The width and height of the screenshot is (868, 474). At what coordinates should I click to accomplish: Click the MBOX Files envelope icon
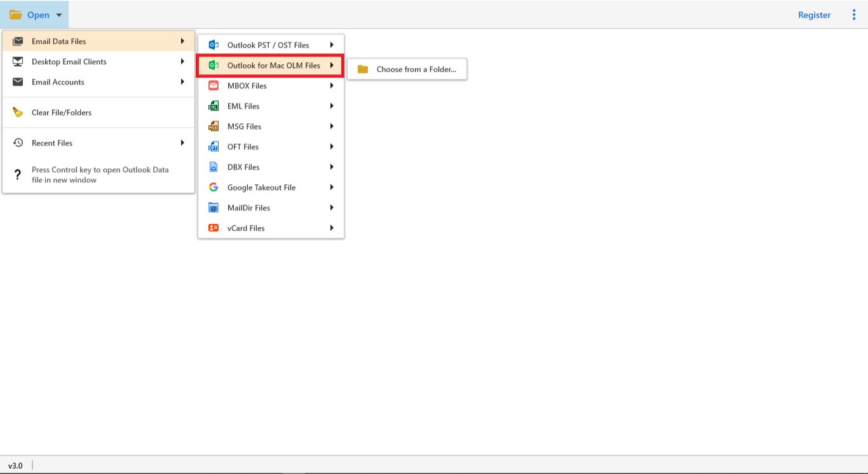tap(214, 86)
